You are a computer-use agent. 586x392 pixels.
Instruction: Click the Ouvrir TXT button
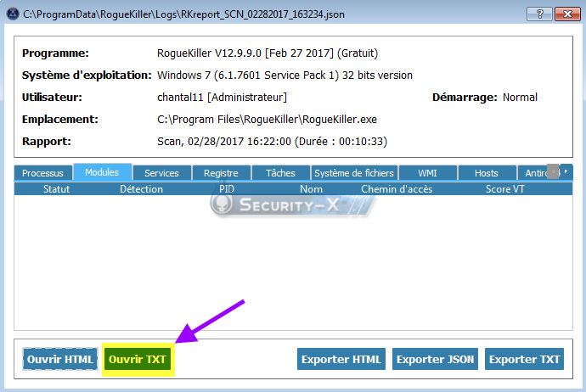point(138,359)
